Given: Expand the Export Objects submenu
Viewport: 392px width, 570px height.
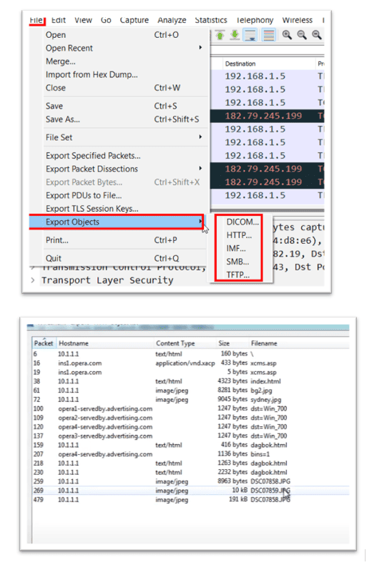Looking at the screenshot, I should (x=117, y=222).
